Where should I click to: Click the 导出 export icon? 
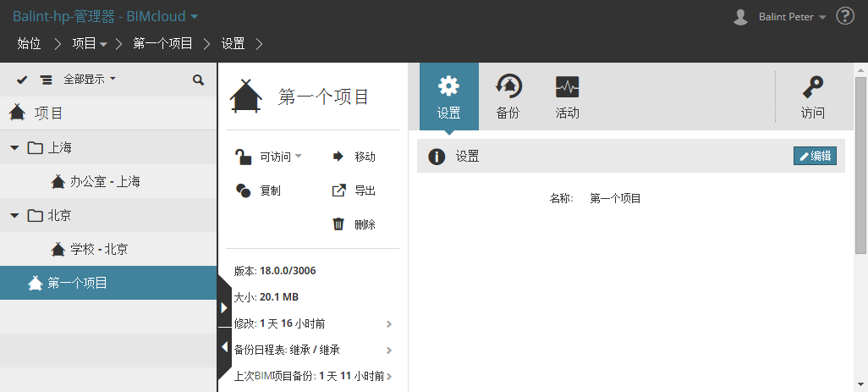pyautogui.click(x=338, y=190)
